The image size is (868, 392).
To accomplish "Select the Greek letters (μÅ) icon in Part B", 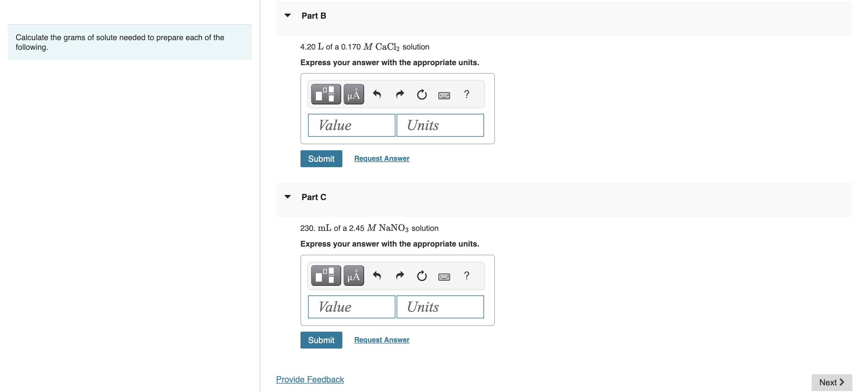I will pos(354,94).
